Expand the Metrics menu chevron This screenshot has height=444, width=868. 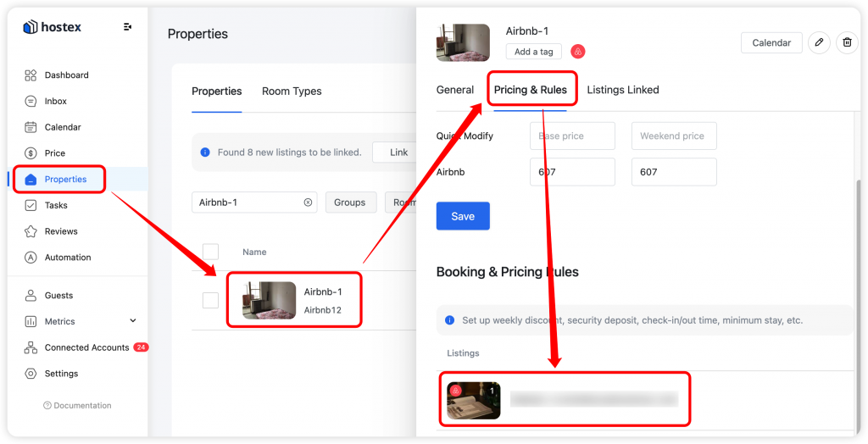click(133, 320)
